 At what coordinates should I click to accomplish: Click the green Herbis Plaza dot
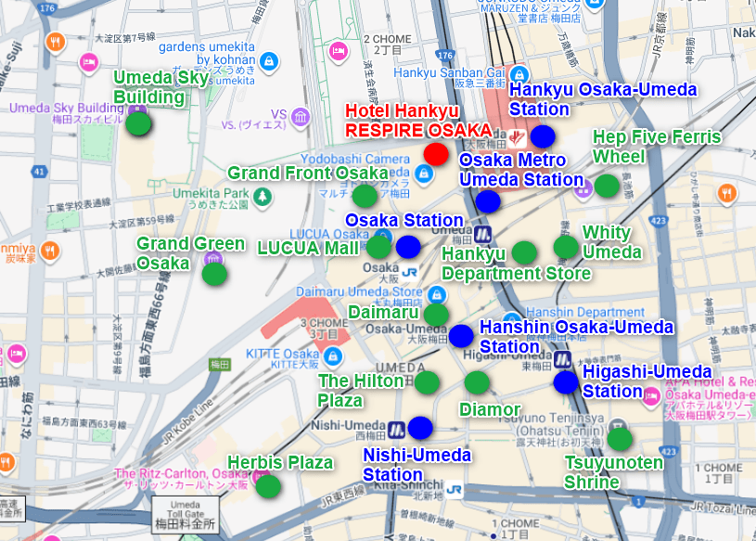(268, 486)
